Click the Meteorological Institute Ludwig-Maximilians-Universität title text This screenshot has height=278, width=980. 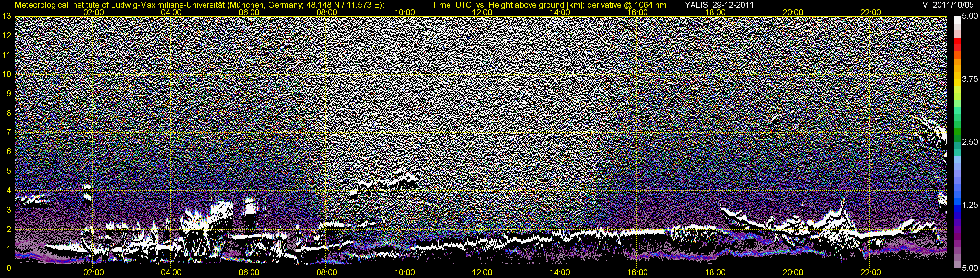pyautogui.click(x=199, y=5)
